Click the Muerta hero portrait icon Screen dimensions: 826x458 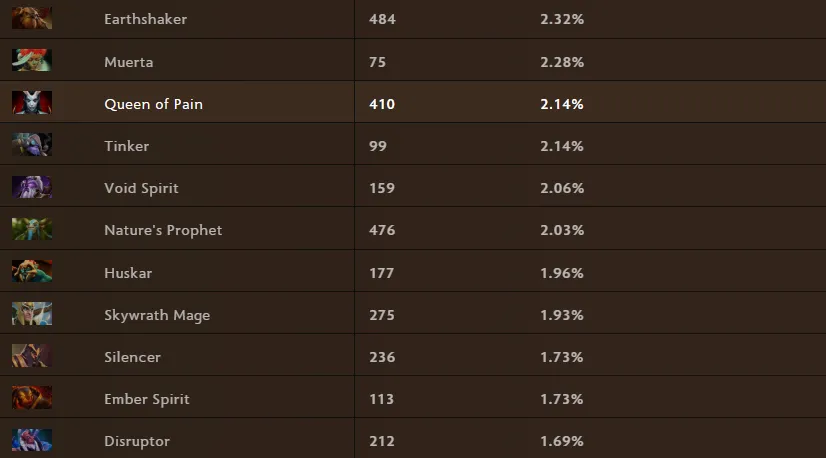coord(32,61)
